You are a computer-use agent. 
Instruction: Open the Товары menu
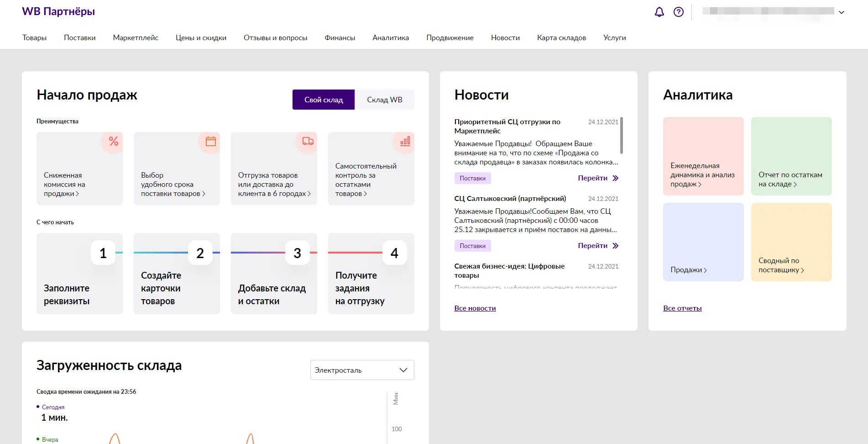(x=35, y=37)
